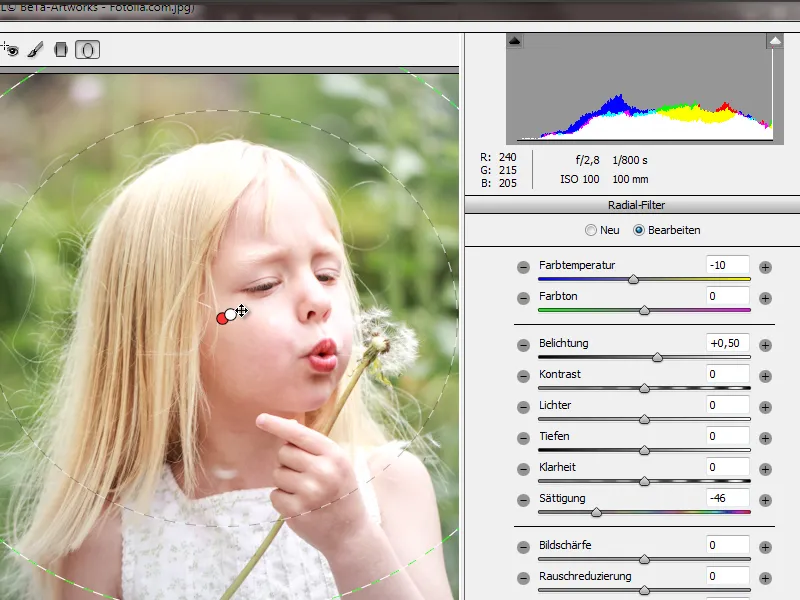Viewport: 800px width, 600px height.
Task: Increase Sättigung with plus button
Action: [x=765, y=500]
